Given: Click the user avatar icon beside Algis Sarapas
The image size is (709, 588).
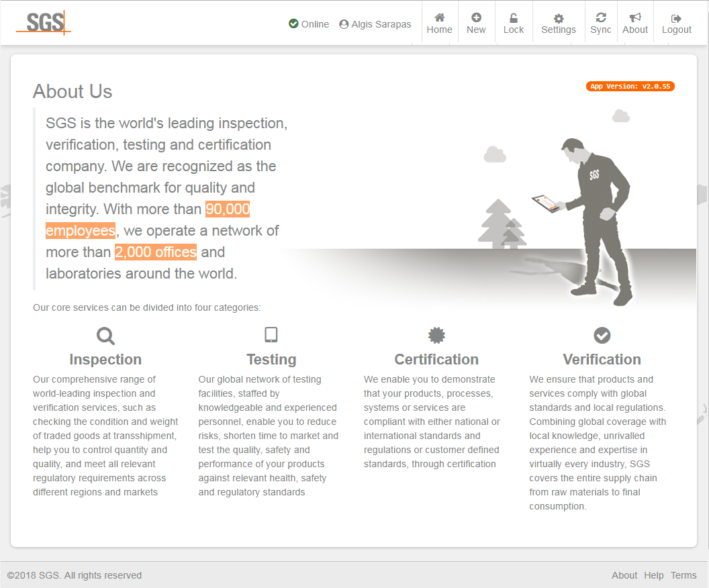Looking at the screenshot, I should [344, 24].
